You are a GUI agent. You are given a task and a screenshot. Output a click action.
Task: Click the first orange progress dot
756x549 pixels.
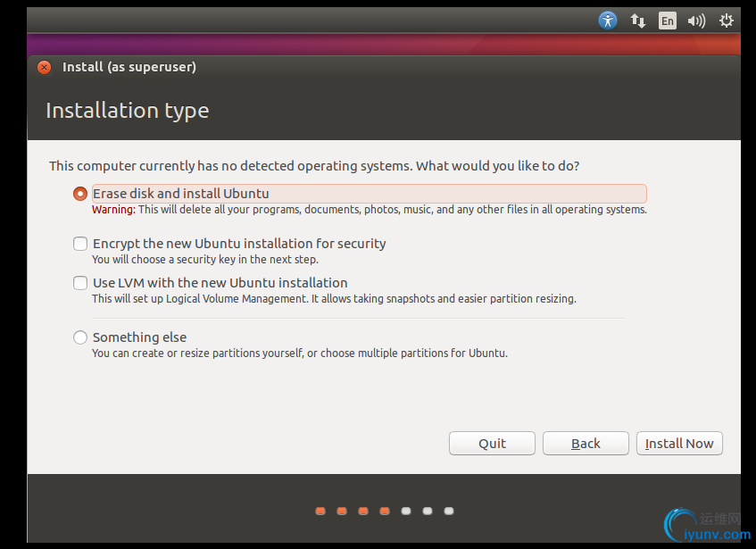pos(320,512)
